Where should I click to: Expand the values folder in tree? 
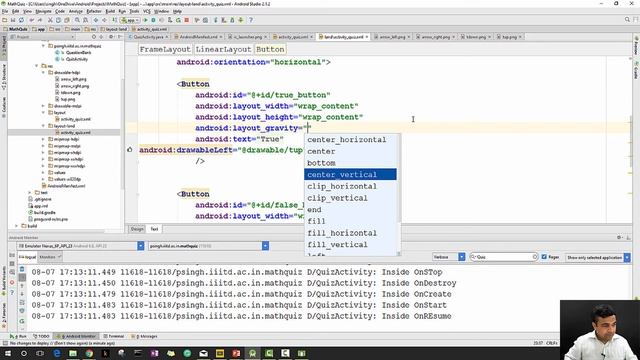(43, 172)
